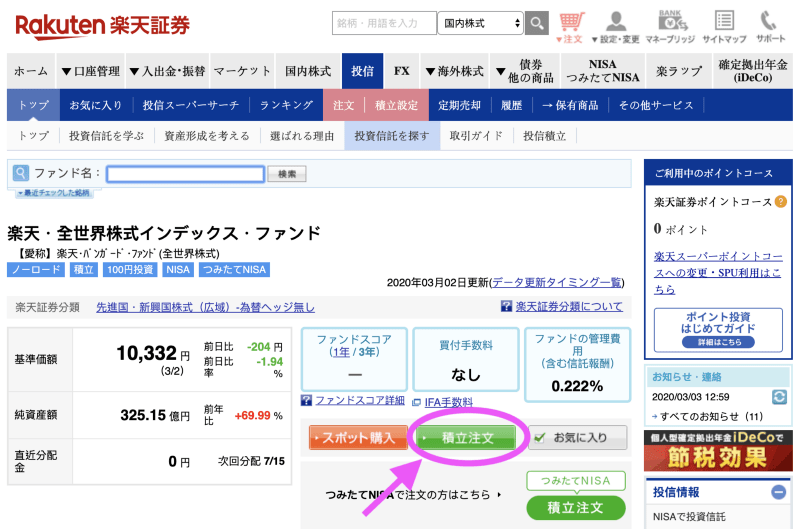Open 楽天スーパーポイントコースへの変更 link
Screen dimensions: 800x529
pyautogui.click(x=717, y=272)
